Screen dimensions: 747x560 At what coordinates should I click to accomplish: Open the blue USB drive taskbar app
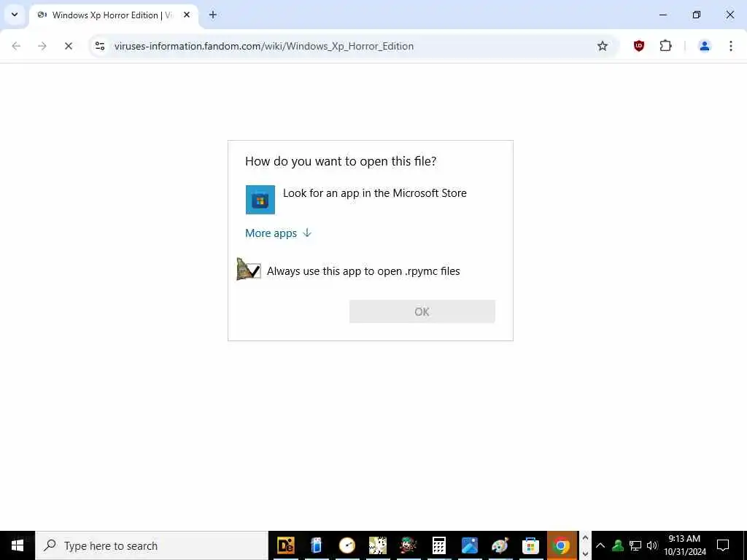tap(317, 545)
